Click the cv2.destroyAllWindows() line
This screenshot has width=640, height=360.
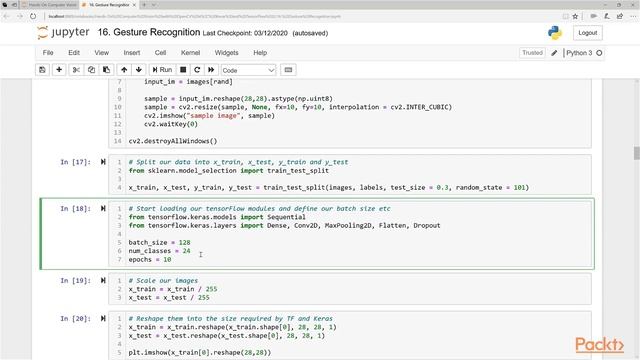click(x=173, y=141)
